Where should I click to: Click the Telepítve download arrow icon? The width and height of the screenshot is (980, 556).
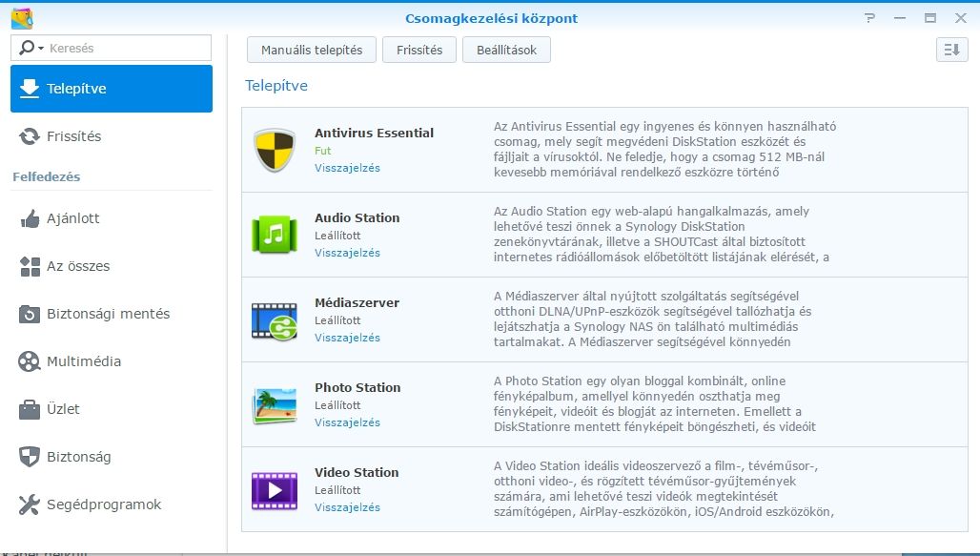point(30,88)
